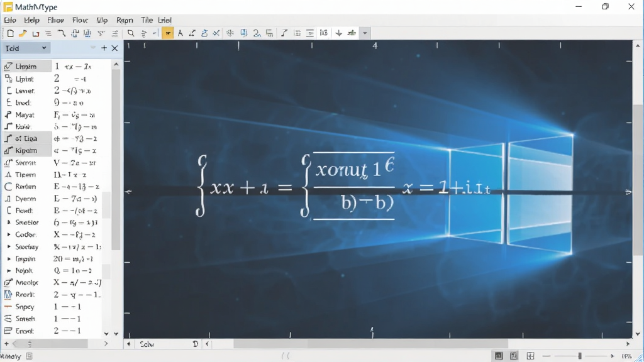
Task: Click the blank page New document icon
Action: 11,33
